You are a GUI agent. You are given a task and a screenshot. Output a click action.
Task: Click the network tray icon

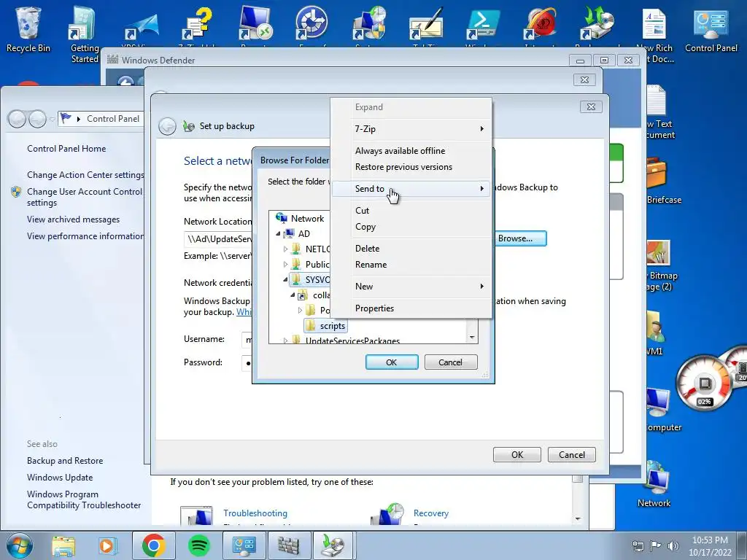[x=638, y=546]
